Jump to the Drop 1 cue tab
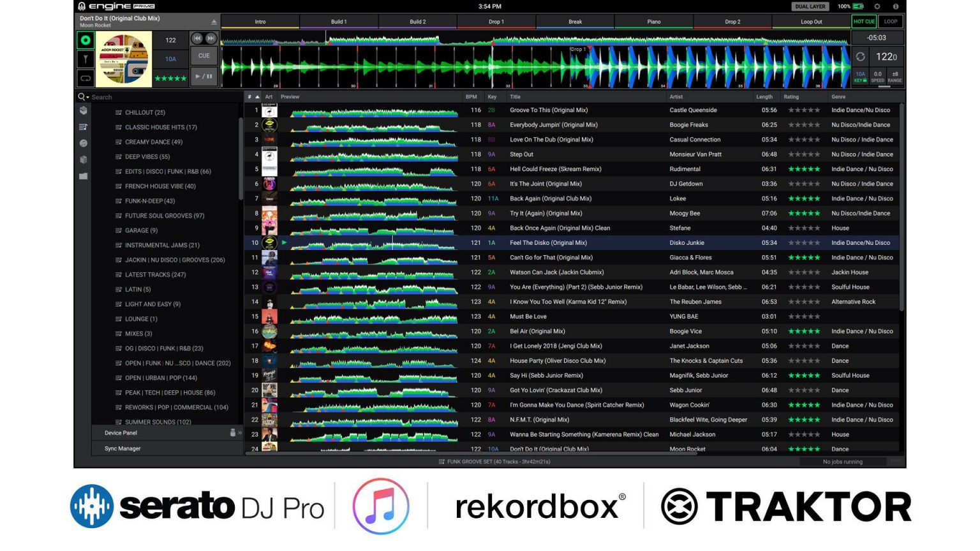Viewport: 980px width, 551px height. (x=496, y=22)
